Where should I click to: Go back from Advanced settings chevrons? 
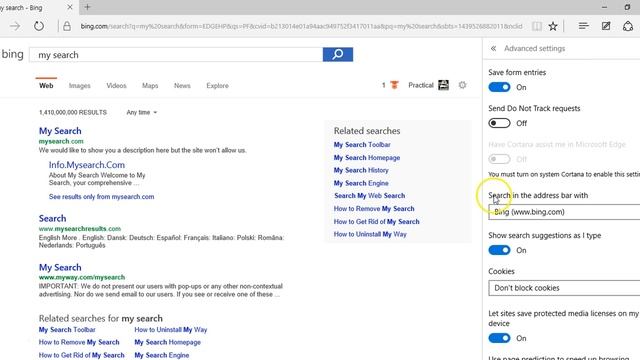coord(493,48)
